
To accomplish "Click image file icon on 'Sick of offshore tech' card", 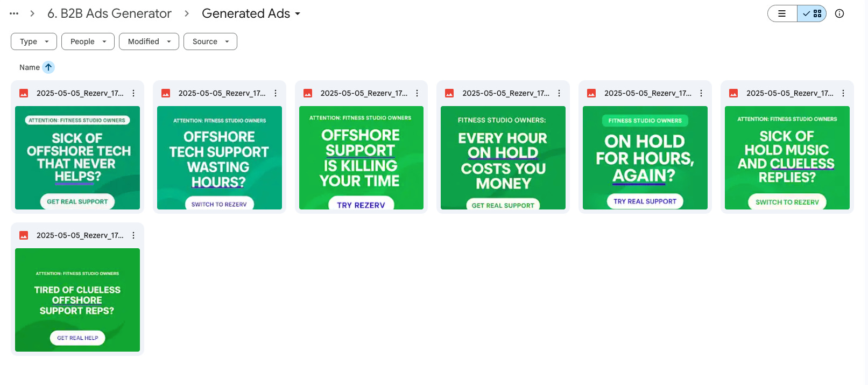I will click(x=24, y=93).
